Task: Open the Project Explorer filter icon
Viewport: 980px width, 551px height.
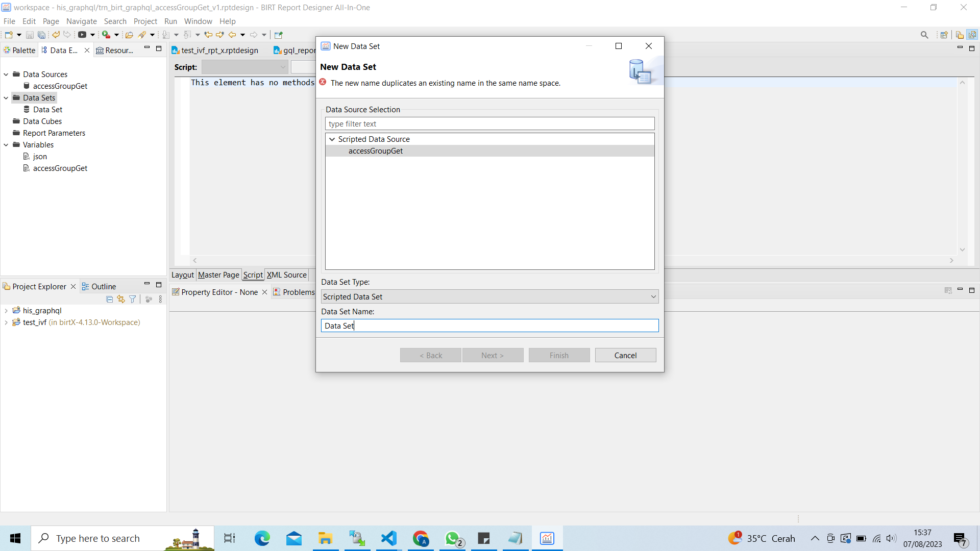Action: pyautogui.click(x=133, y=299)
